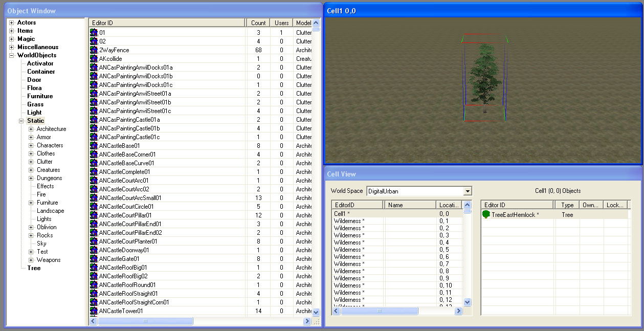Click the green tree icon for TreeEastHemlock

click(486, 215)
